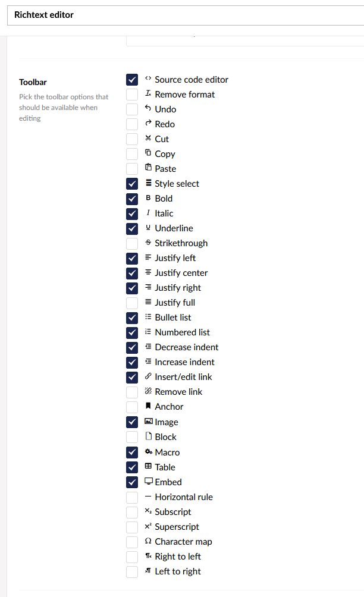Uncheck the Bold checkbox
Screen dimensions: 364x597
tap(132, 199)
